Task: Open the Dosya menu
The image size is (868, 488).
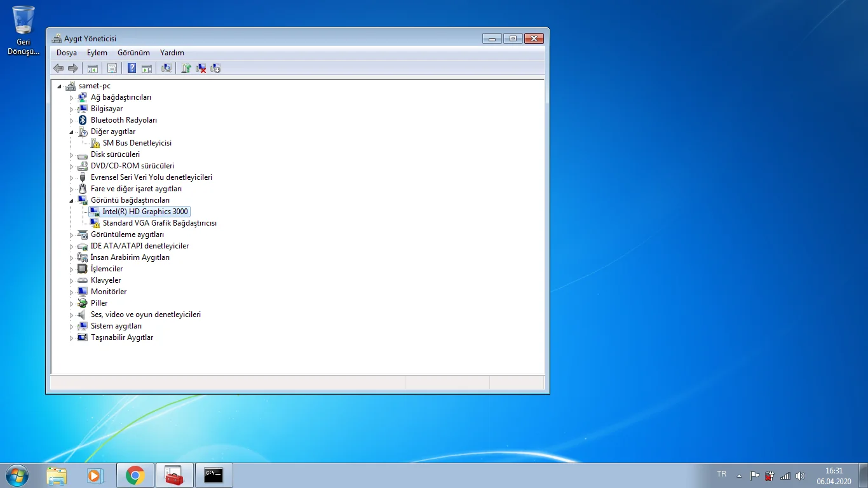Action: (x=67, y=53)
